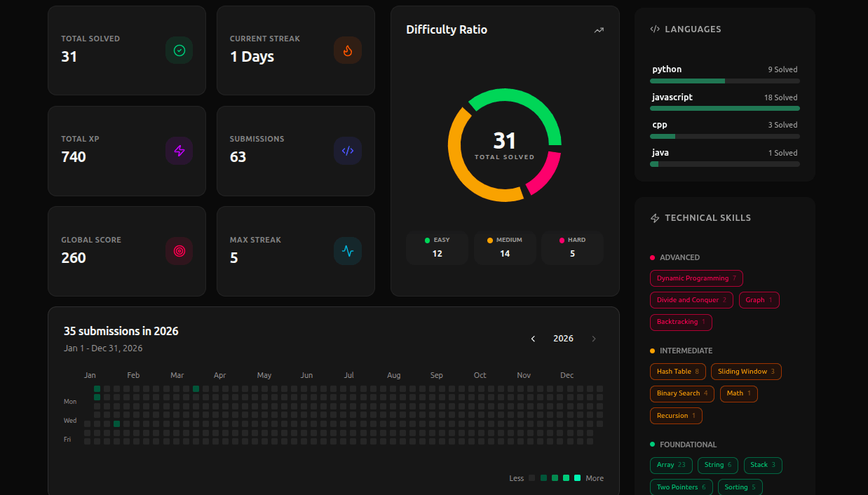
Task: Click the cpp progress bar
Action: coord(725,136)
